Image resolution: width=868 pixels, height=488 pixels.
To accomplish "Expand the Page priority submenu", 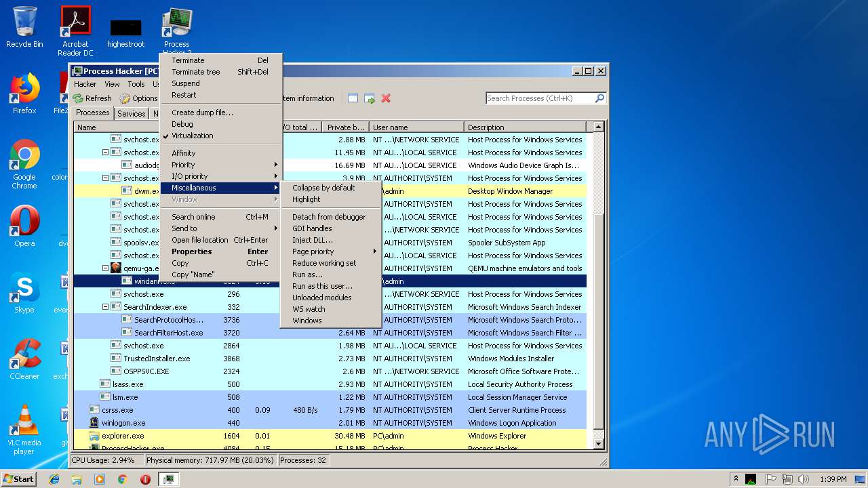I will click(x=331, y=251).
